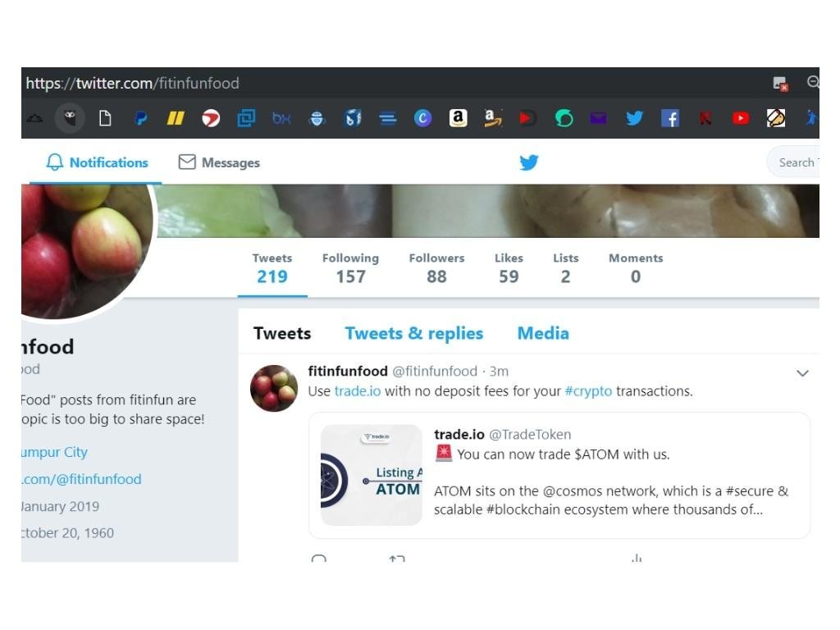Click the round blue 'C' bookmark icon

tap(422, 118)
